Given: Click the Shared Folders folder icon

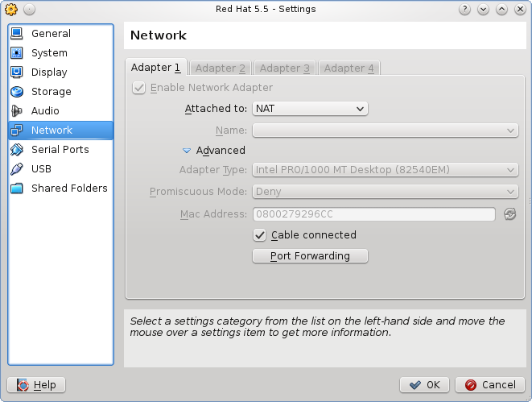Looking at the screenshot, I should click(x=17, y=188).
